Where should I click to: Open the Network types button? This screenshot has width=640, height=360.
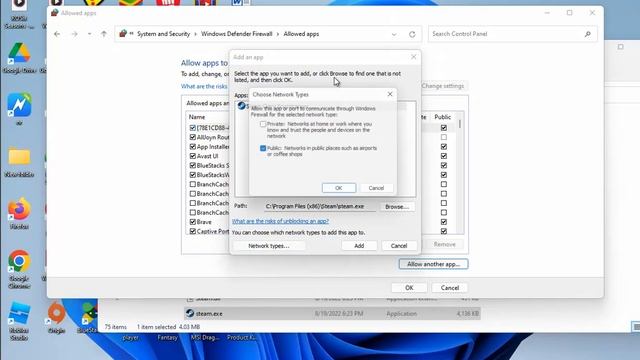[269, 246]
